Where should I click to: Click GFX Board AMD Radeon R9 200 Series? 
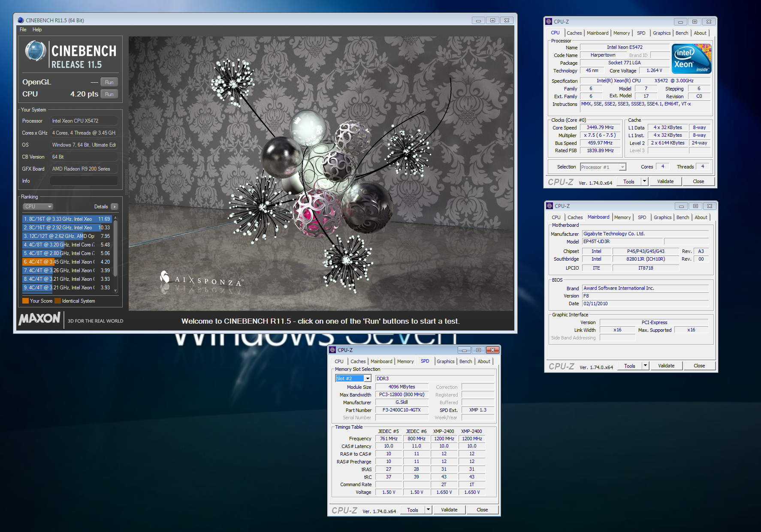tap(84, 169)
